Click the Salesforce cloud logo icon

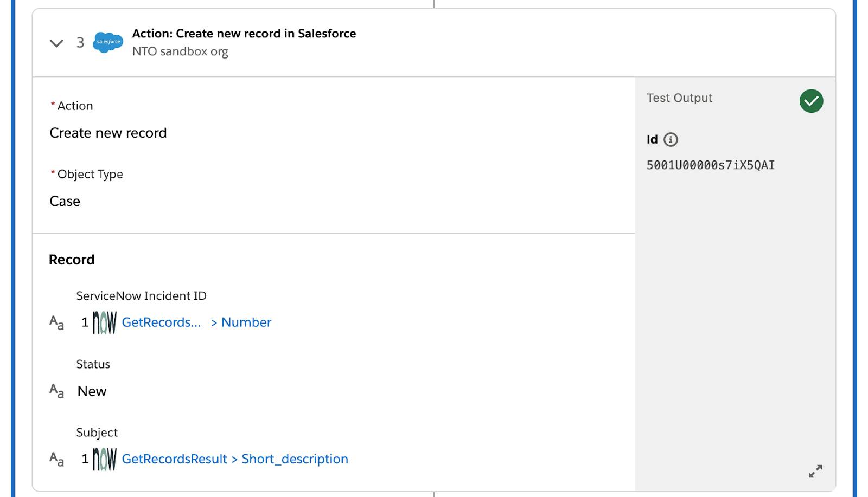click(108, 42)
